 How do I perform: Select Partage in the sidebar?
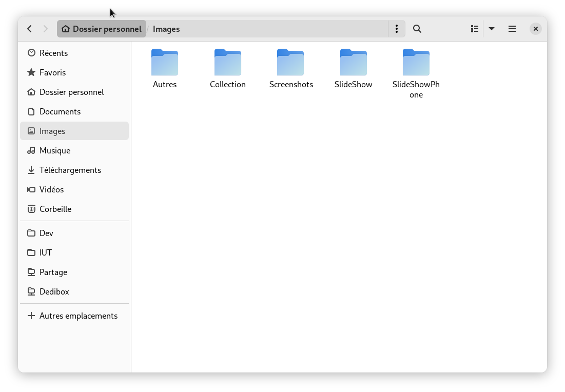coord(53,272)
